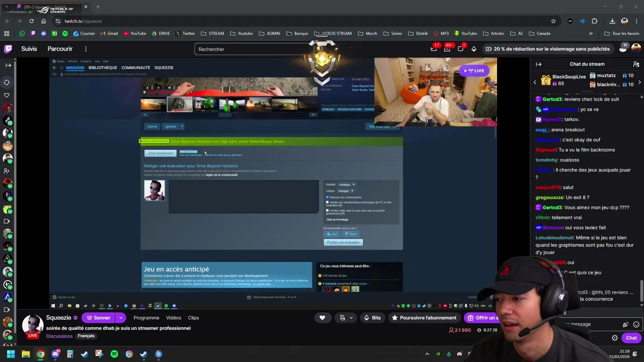Open chat settings gear icon
The image size is (644, 362).
click(614, 338)
